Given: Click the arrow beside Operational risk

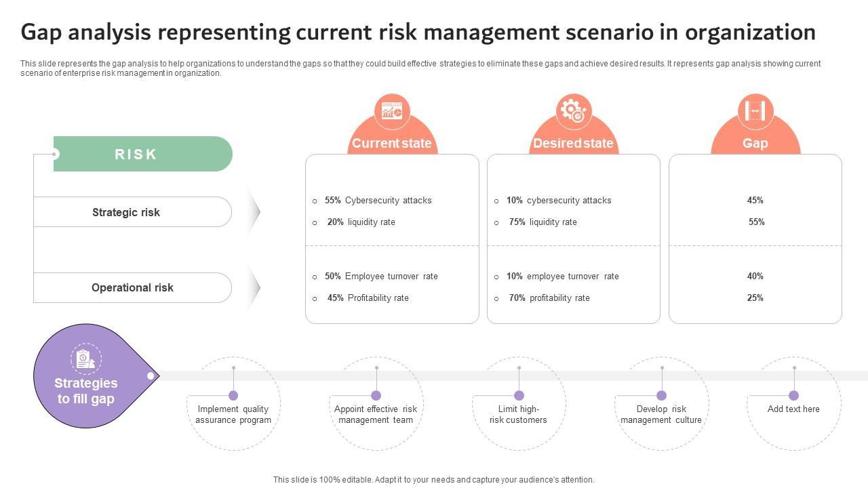Looking at the screenshot, I should 254,288.
